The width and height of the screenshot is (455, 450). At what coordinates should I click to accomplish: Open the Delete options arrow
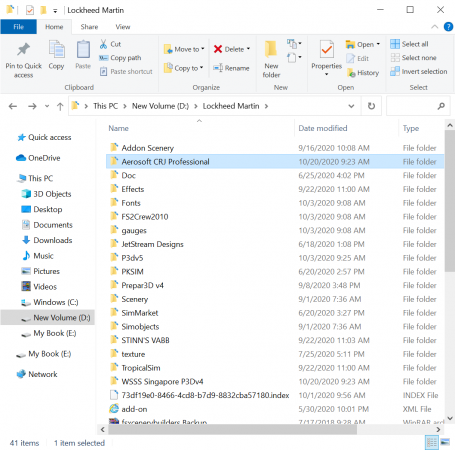[x=248, y=49]
